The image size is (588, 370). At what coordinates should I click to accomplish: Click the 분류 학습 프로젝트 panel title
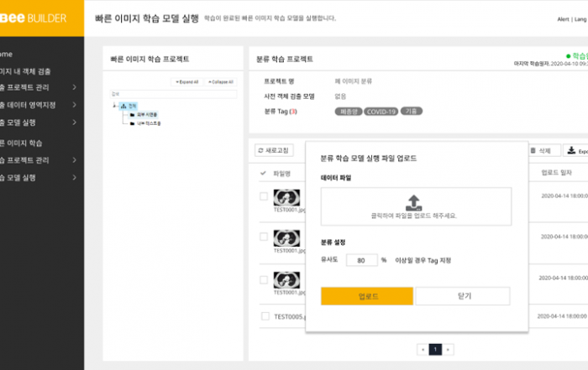284,59
